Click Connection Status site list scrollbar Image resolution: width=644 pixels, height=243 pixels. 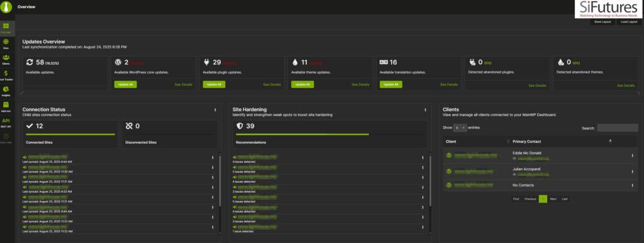pyautogui.click(x=220, y=180)
